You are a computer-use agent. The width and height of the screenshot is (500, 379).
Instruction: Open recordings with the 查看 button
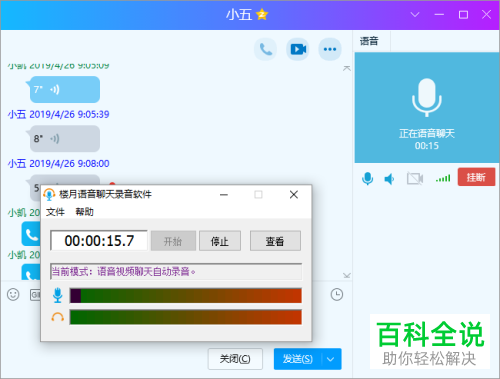(275, 241)
